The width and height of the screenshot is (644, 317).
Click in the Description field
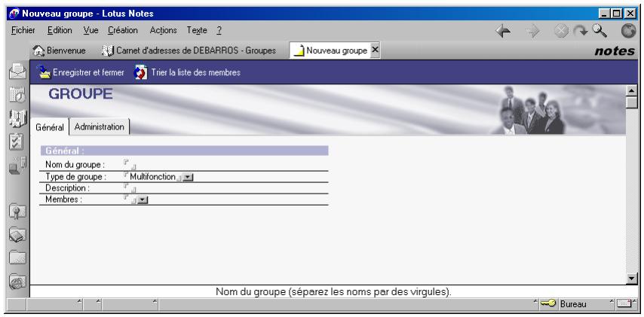coord(130,188)
